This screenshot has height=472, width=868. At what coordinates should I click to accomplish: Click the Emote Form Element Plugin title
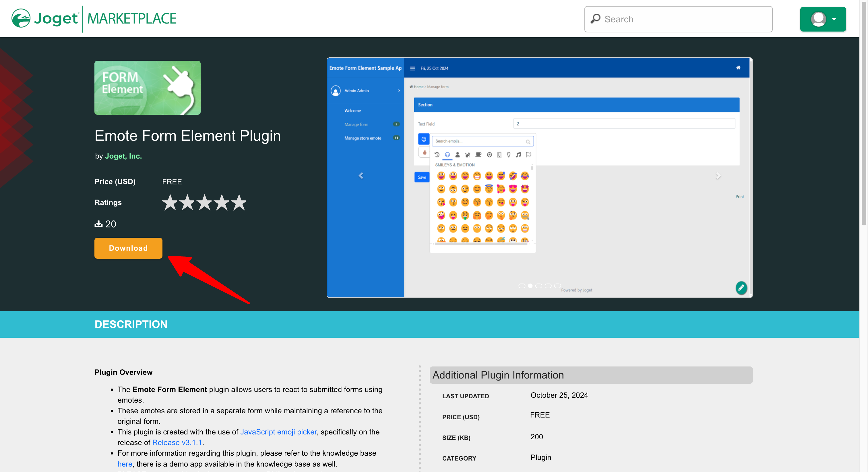coord(188,136)
